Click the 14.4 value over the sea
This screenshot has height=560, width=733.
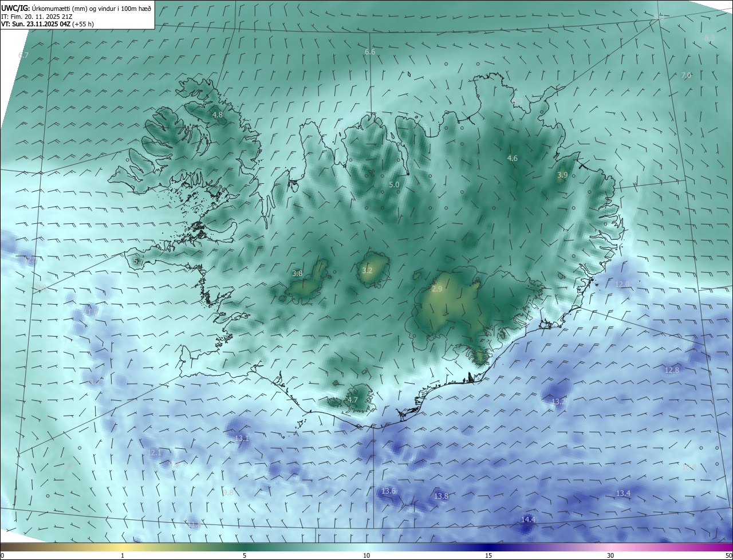[528, 520]
